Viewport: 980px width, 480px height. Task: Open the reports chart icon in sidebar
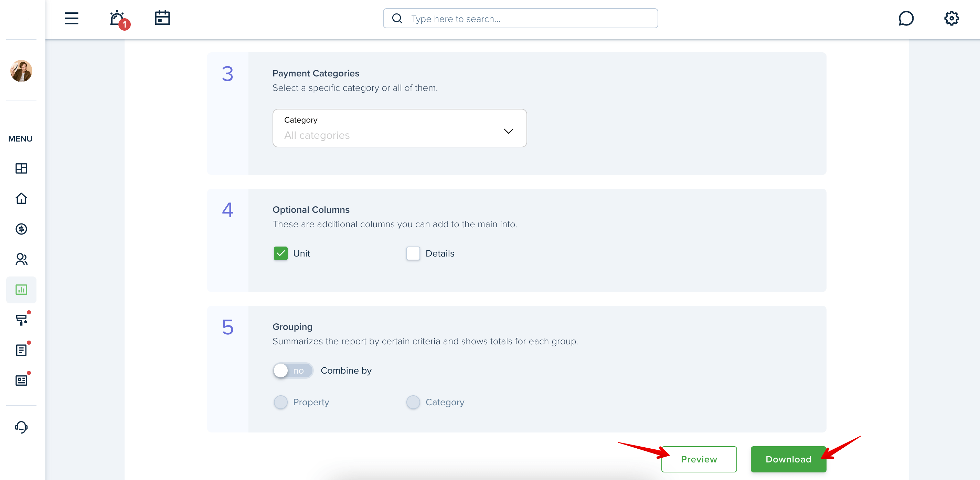click(x=21, y=290)
